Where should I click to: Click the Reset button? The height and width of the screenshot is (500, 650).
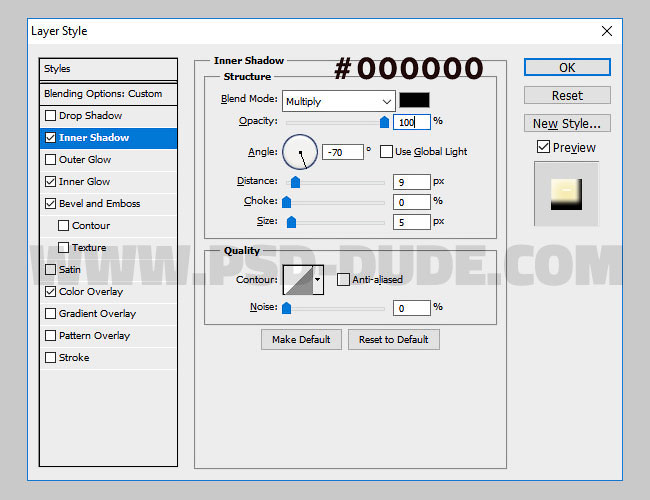pyautogui.click(x=567, y=95)
